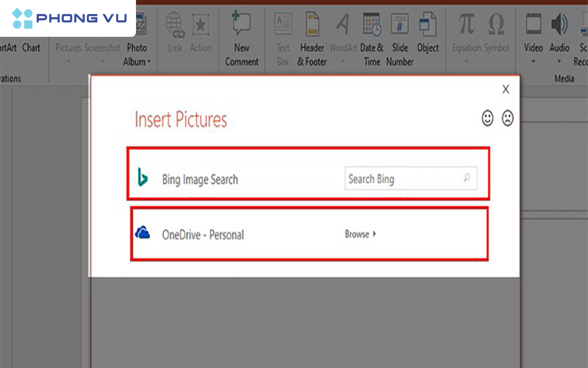This screenshot has height=368, width=588.
Task: Click the Chart button in the ribbon
Action: [31, 48]
